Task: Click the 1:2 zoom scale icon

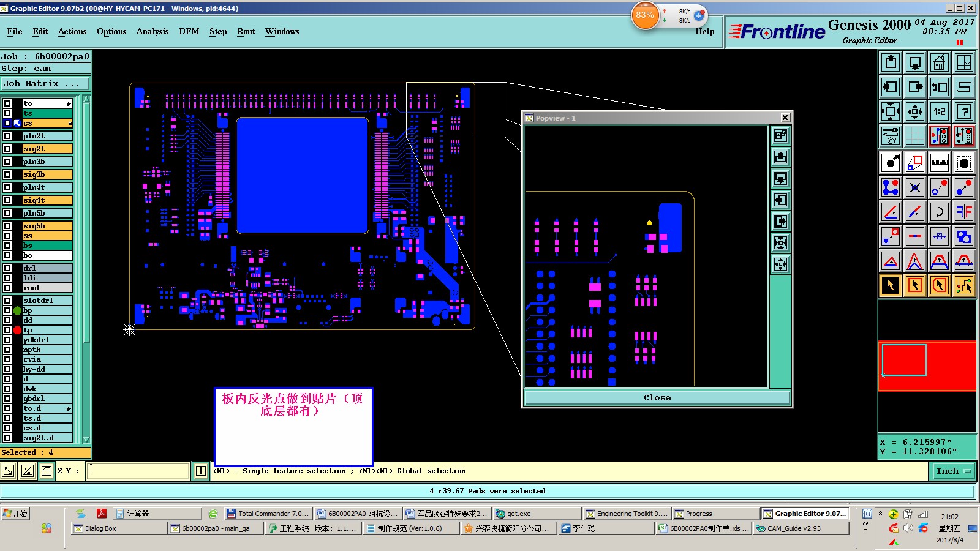Action: coord(940,111)
